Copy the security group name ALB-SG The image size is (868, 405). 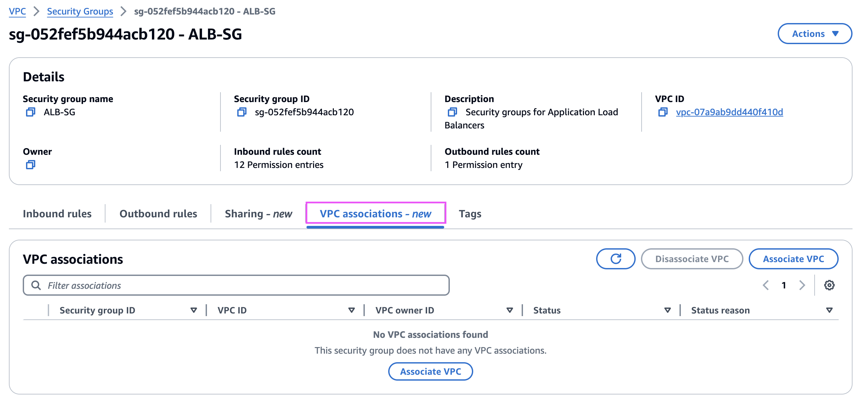point(30,112)
